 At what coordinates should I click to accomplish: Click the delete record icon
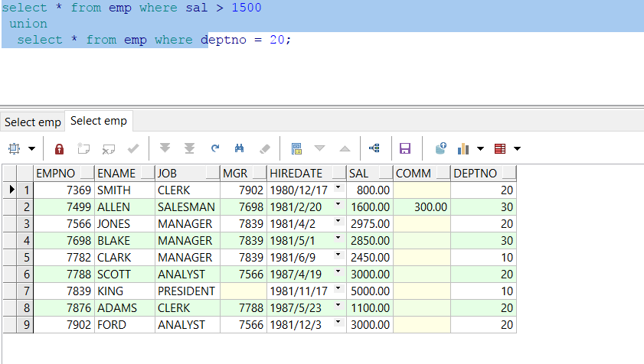(x=109, y=148)
